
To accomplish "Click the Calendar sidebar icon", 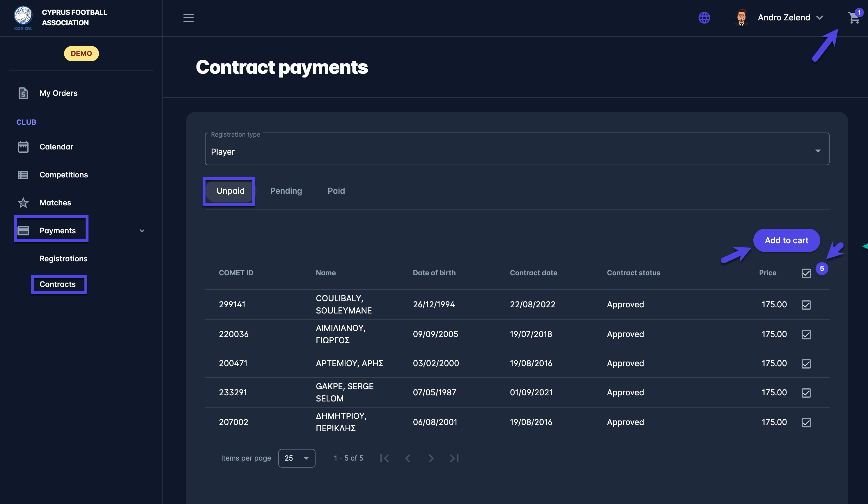I will coord(23,147).
